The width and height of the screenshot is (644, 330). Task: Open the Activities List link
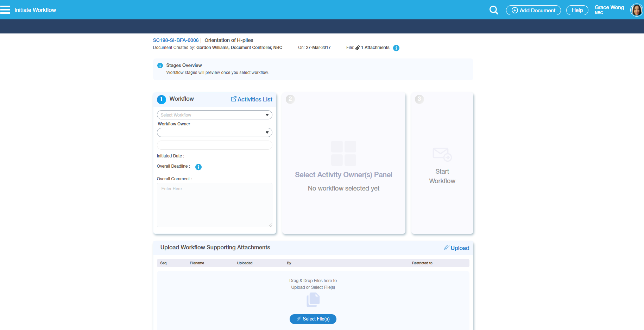click(x=252, y=99)
